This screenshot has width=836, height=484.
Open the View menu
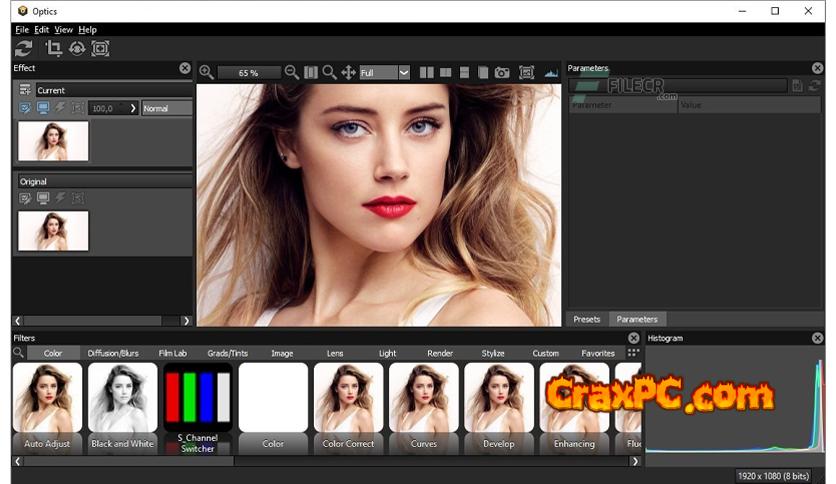63,30
